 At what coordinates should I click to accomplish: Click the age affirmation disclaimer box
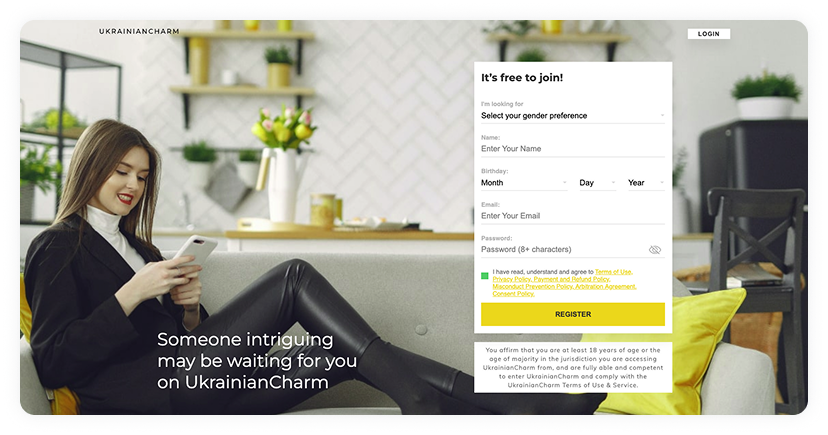click(x=573, y=367)
